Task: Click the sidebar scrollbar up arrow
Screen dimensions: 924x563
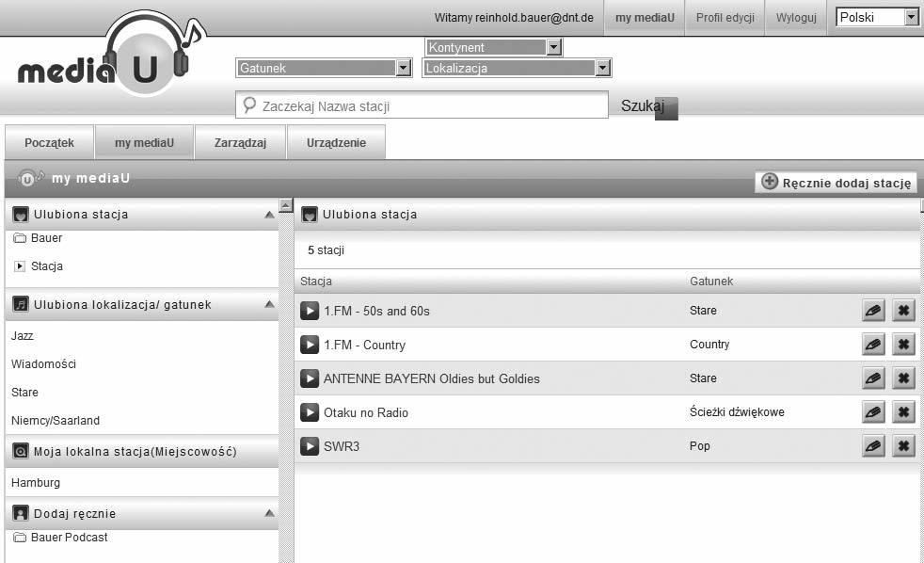Action: click(x=286, y=205)
